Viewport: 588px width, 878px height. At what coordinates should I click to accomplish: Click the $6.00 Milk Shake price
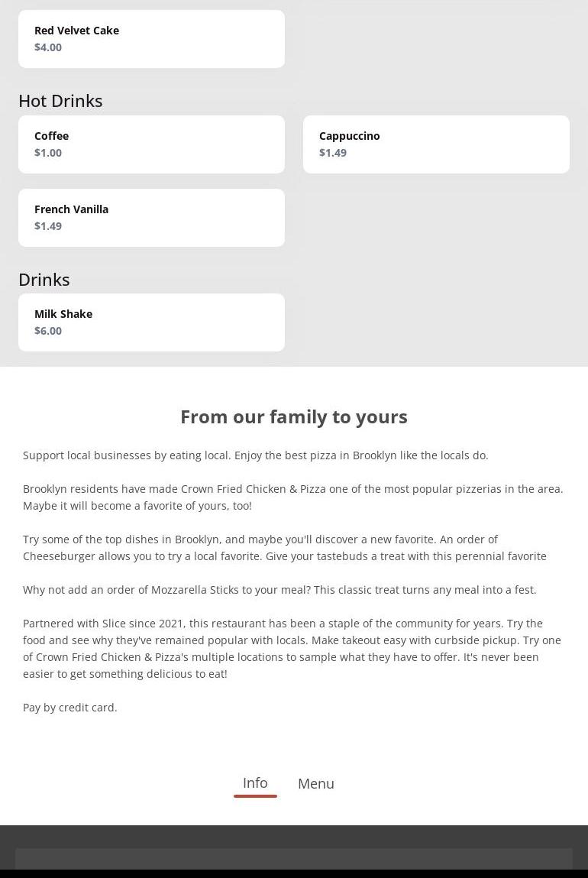click(x=48, y=331)
